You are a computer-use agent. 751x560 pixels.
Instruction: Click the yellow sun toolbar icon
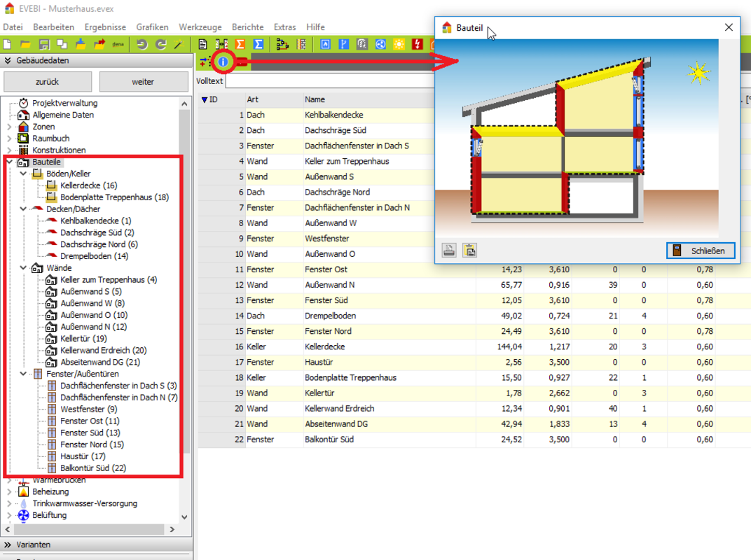[x=399, y=44]
